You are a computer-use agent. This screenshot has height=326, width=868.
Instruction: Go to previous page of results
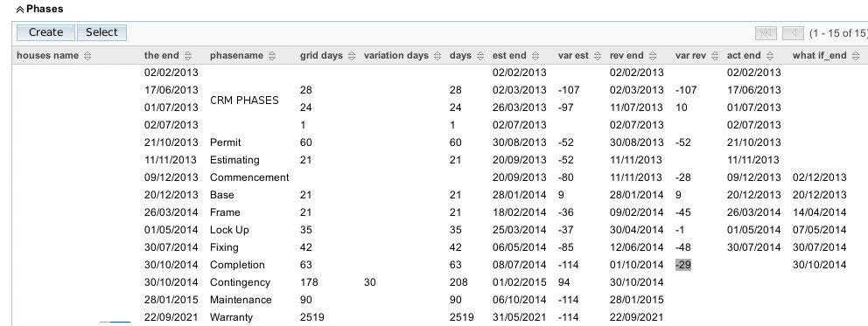point(794,33)
